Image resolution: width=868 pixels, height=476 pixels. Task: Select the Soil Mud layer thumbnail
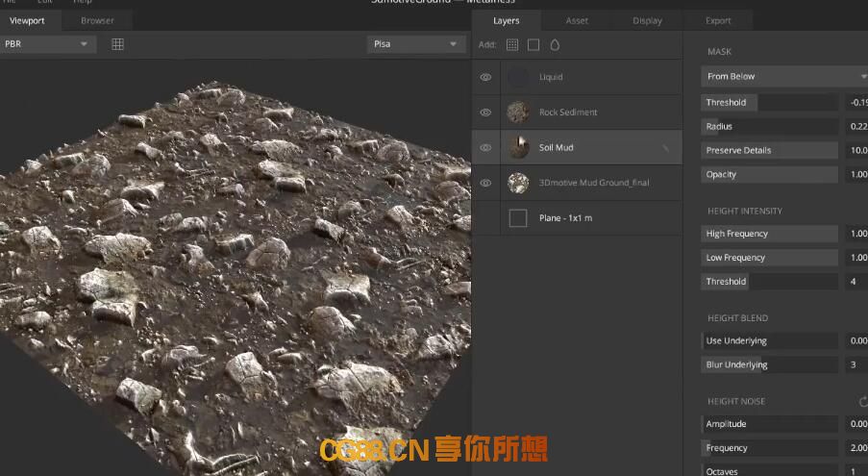click(518, 148)
